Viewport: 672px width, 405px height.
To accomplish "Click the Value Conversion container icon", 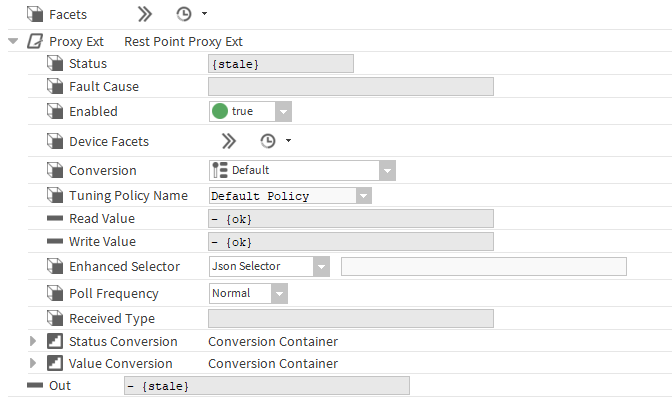I will coord(55,364).
